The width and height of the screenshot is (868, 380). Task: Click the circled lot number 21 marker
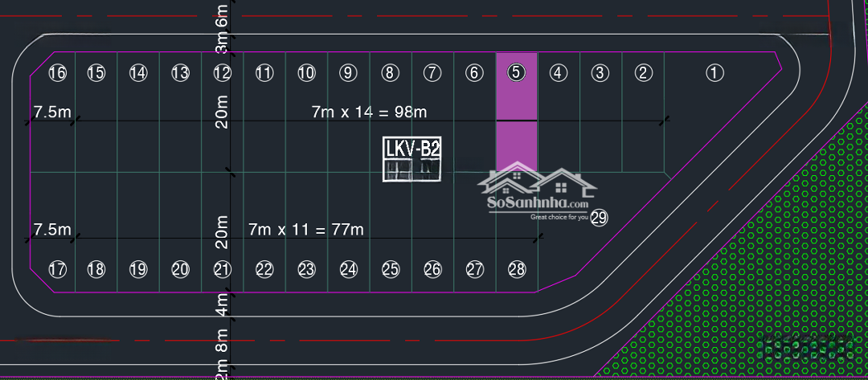tap(223, 269)
